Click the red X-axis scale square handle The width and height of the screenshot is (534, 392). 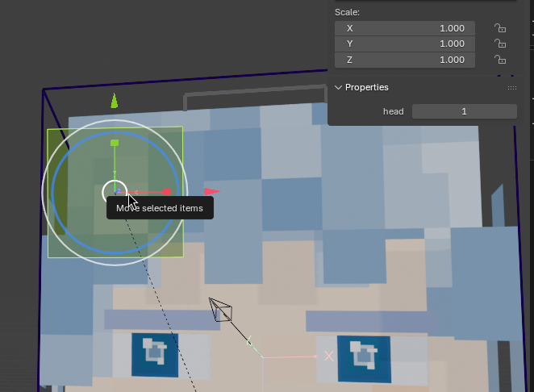tap(167, 192)
